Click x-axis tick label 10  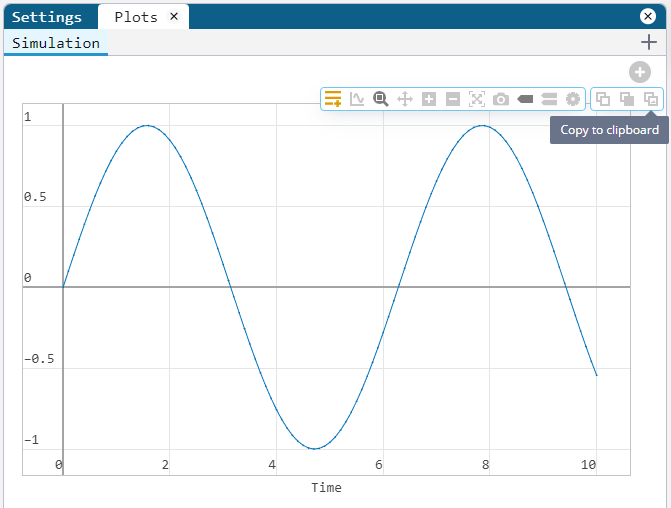coord(588,464)
